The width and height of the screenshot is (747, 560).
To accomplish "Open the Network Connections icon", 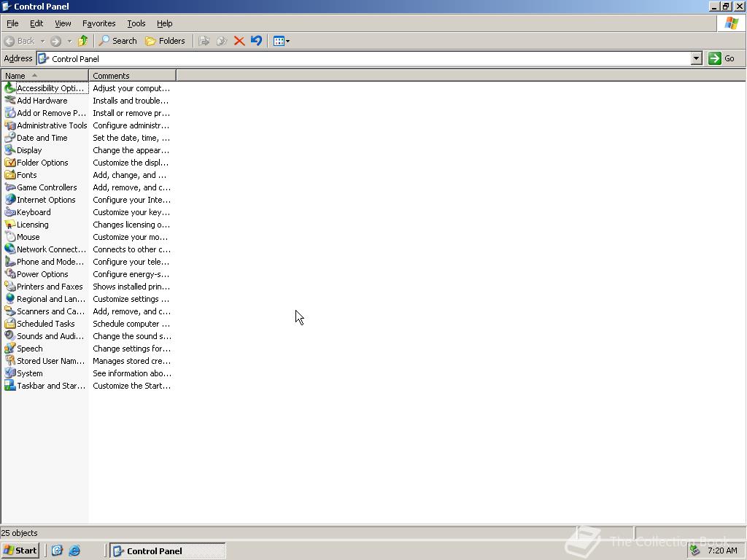I will pyautogui.click(x=9, y=249).
